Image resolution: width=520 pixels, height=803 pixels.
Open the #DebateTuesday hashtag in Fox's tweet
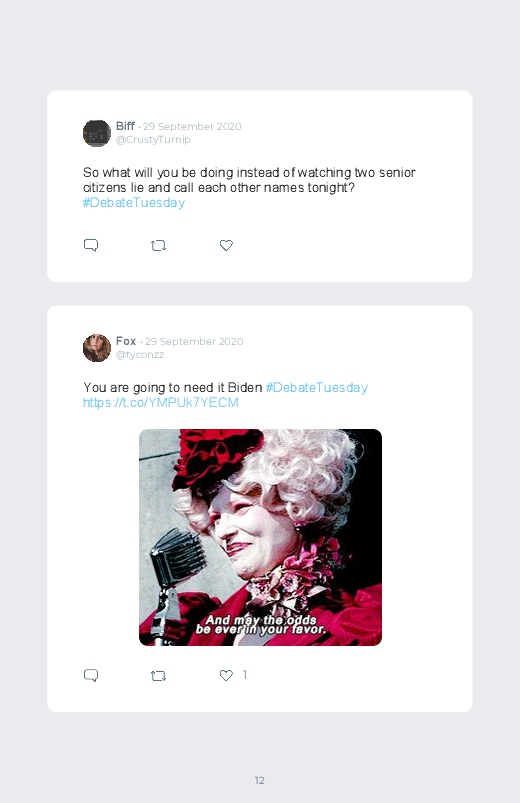[x=317, y=387]
